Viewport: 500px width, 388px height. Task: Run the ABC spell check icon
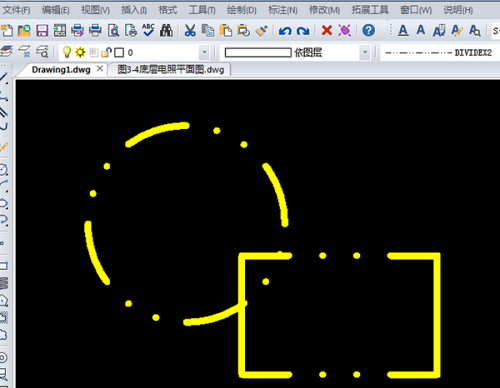(148, 30)
